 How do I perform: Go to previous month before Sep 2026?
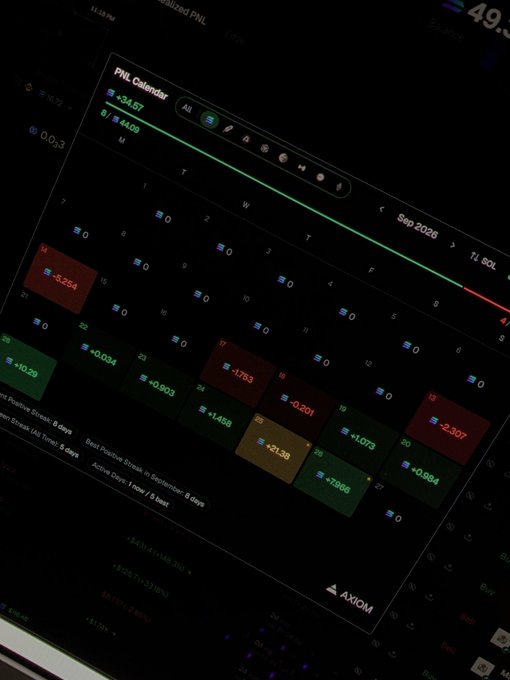pos(381,209)
